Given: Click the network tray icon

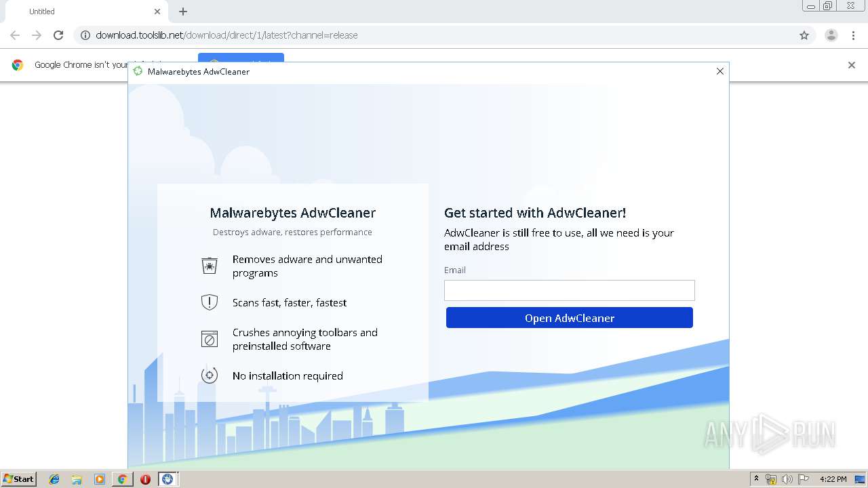Looking at the screenshot, I should pyautogui.click(x=771, y=479).
